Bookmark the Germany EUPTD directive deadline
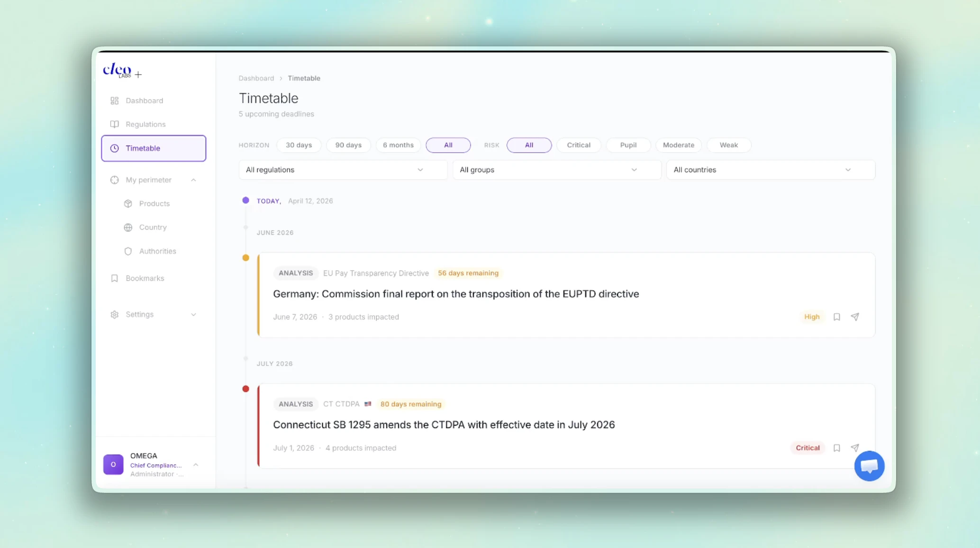 (836, 317)
